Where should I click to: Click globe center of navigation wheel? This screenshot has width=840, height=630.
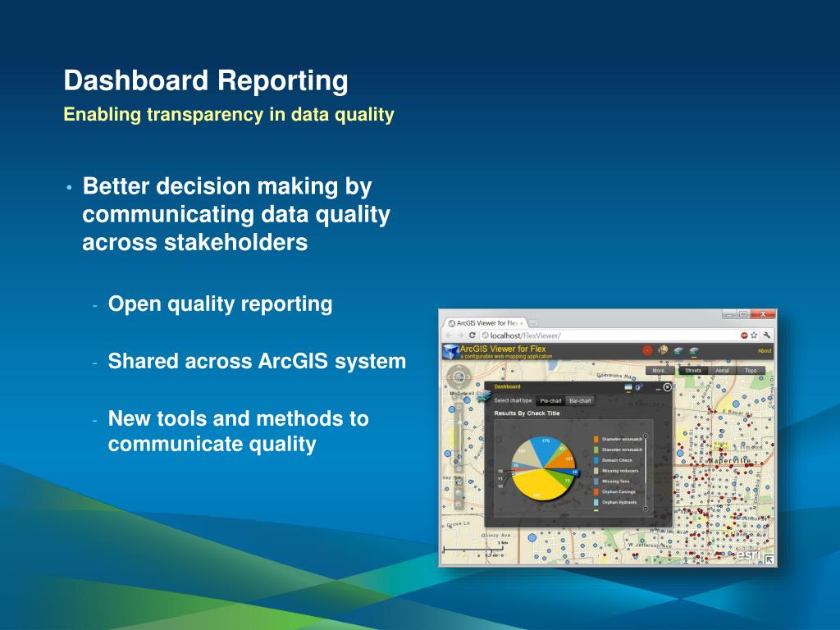(459, 377)
